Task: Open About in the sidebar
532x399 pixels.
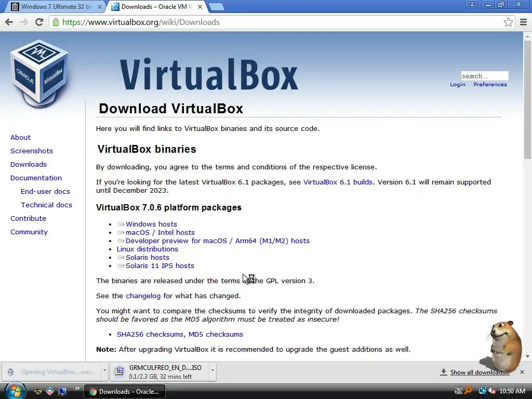Action: (20, 137)
